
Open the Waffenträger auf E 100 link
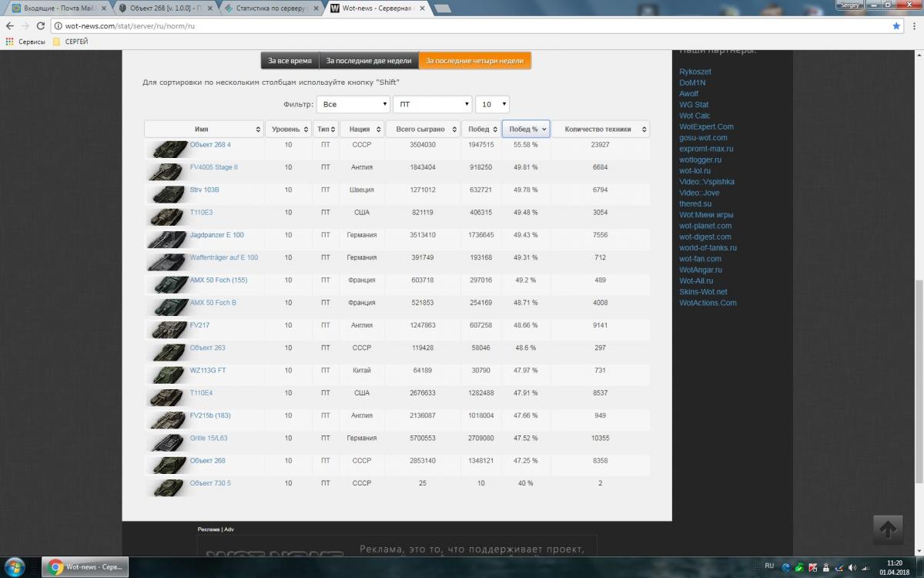[224, 257]
